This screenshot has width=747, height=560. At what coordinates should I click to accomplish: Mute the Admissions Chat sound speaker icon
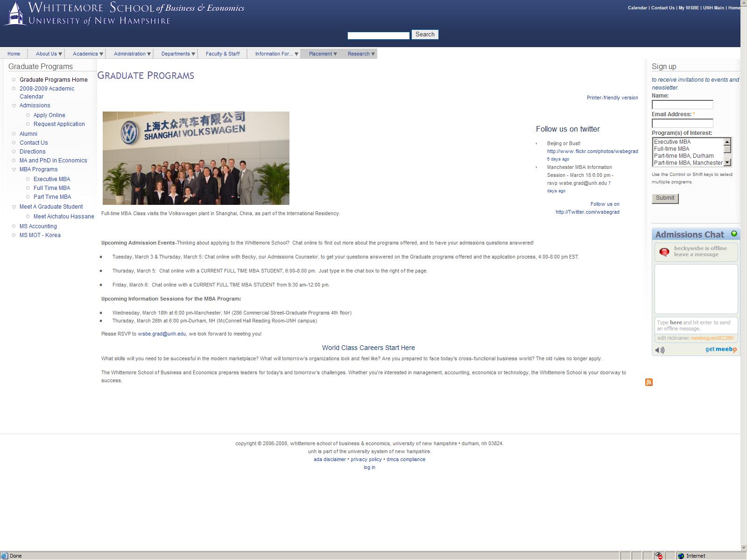tap(660, 350)
